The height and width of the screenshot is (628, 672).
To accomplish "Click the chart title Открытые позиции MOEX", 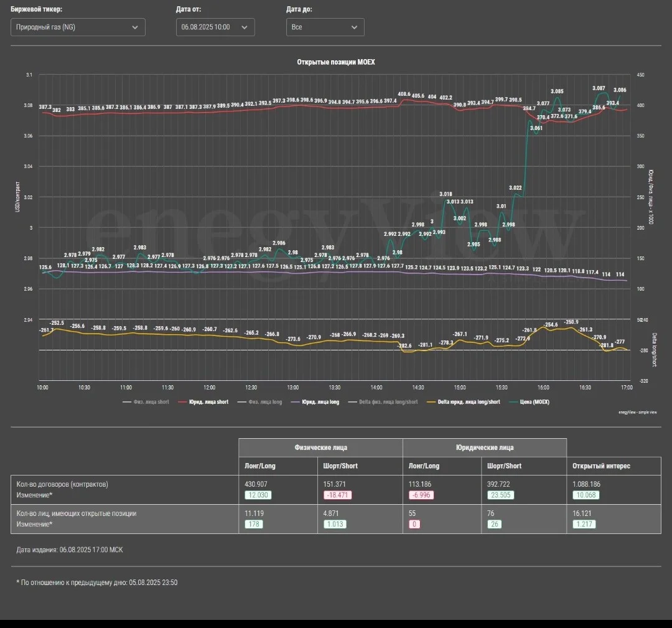I will [336, 62].
